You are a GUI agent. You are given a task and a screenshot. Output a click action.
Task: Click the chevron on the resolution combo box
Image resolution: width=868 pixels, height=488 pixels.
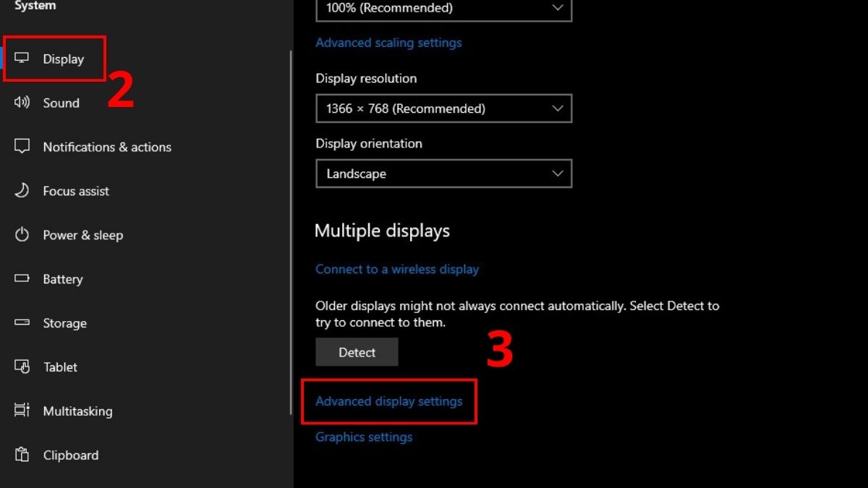[558, 108]
